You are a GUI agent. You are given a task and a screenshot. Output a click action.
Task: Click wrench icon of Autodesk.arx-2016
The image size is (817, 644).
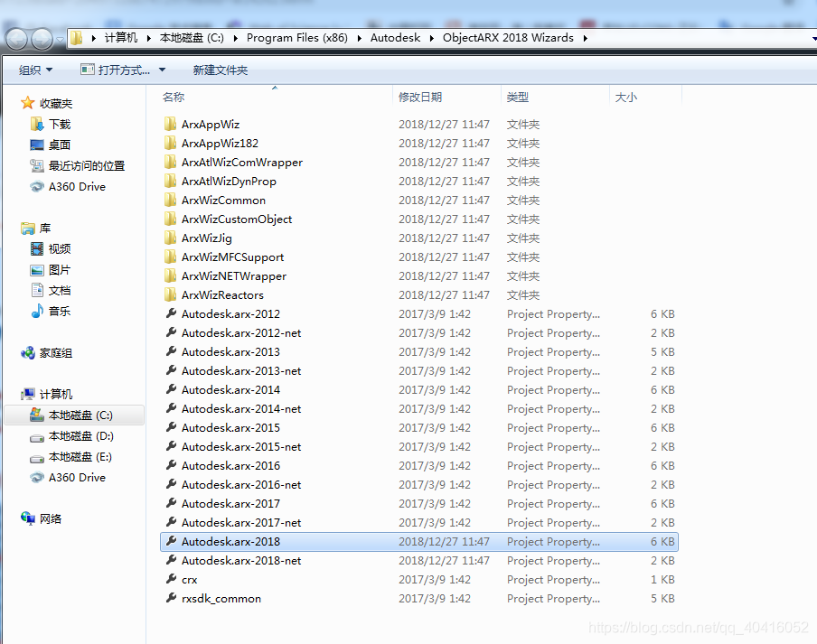tap(171, 465)
